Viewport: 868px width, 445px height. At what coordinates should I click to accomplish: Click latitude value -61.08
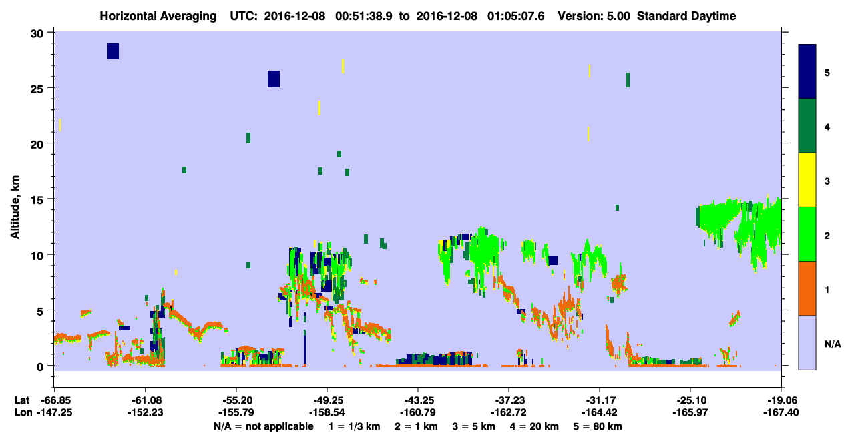(x=146, y=400)
